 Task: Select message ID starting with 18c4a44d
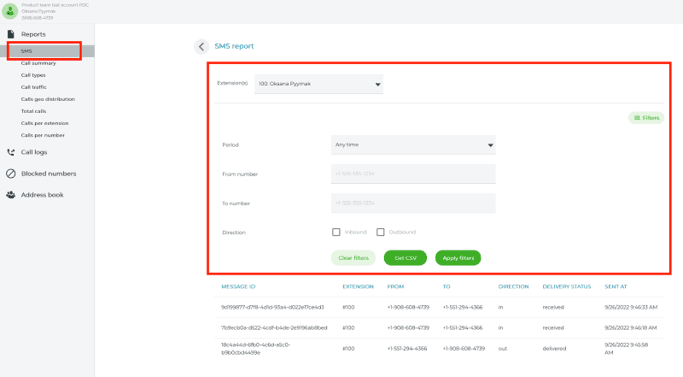256,349
